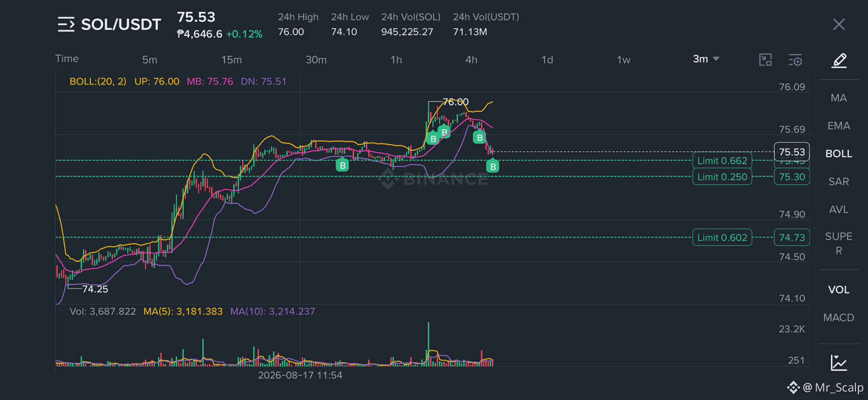Switch to the 5m interval
The image size is (868, 400).
click(149, 59)
